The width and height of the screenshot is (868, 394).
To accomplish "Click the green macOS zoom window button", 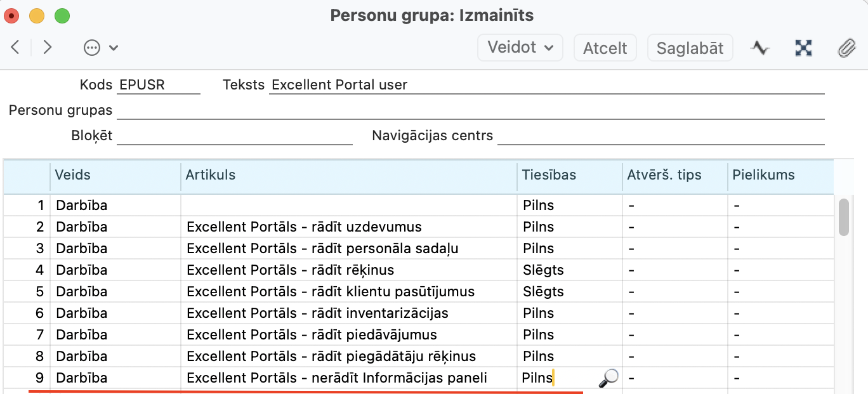I will click(62, 16).
